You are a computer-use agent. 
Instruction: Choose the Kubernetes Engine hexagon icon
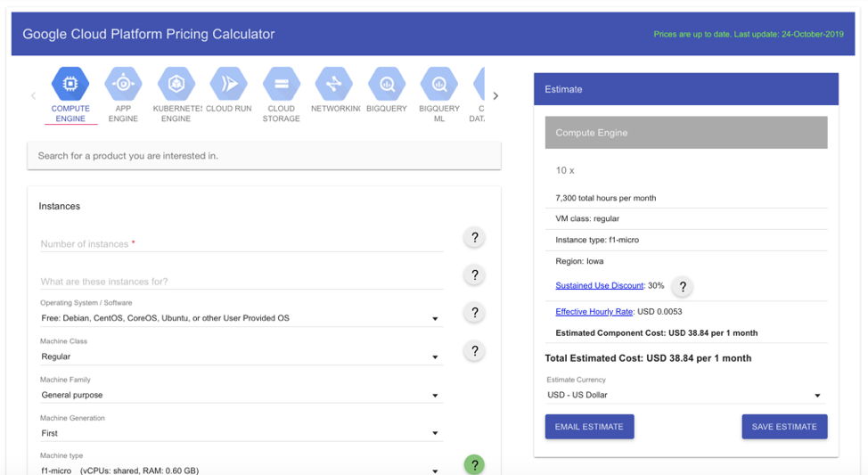[176, 85]
